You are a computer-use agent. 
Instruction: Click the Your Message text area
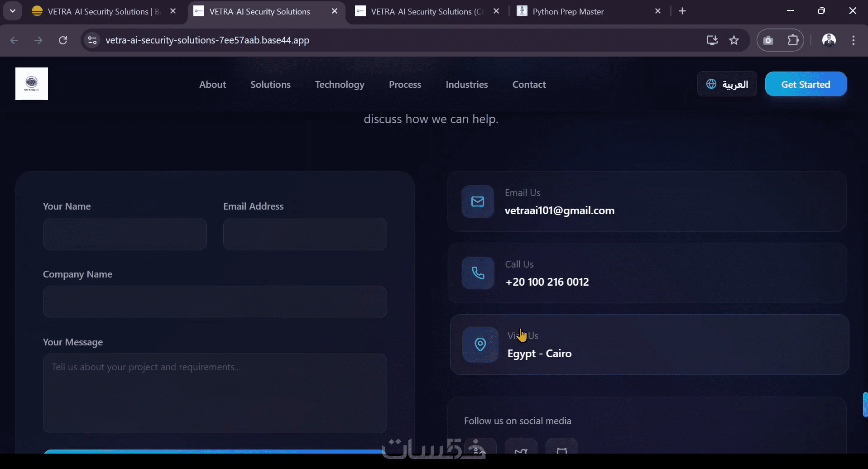[x=215, y=393]
